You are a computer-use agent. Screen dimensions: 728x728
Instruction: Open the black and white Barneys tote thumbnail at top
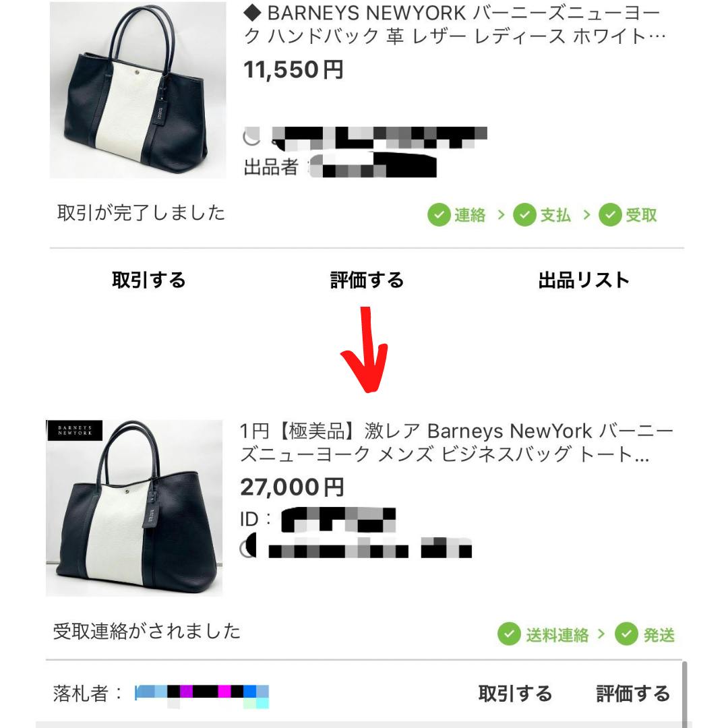pyautogui.click(x=138, y=90)
